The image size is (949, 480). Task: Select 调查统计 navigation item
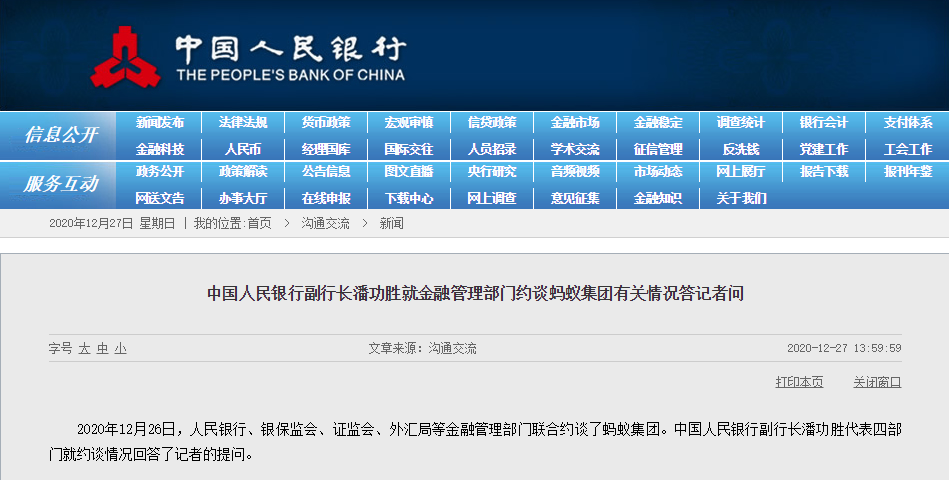point(741,122)
